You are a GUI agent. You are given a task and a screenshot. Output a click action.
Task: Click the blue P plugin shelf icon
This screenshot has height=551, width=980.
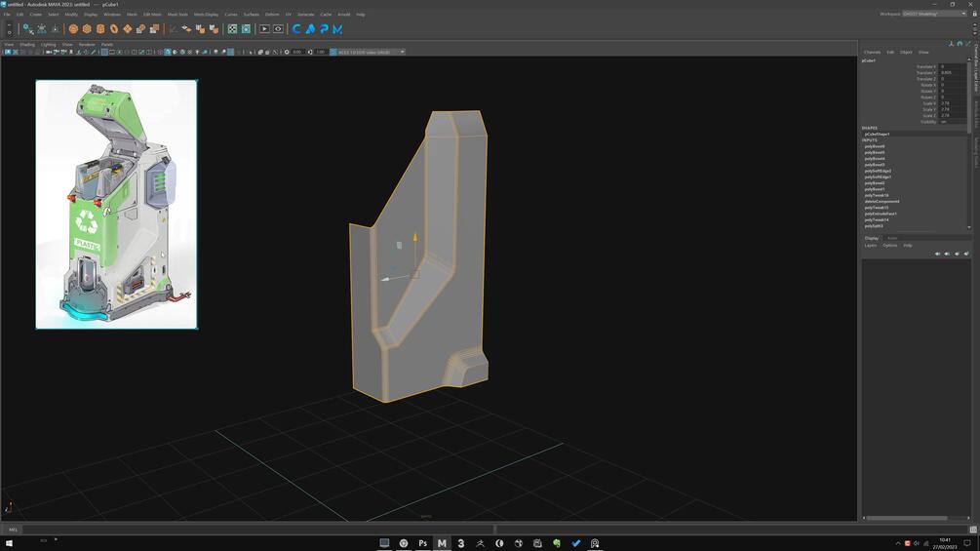pos(324,28)
